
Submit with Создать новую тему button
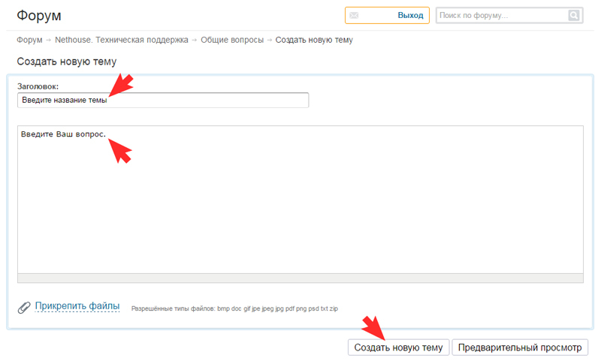coord(398,347)
